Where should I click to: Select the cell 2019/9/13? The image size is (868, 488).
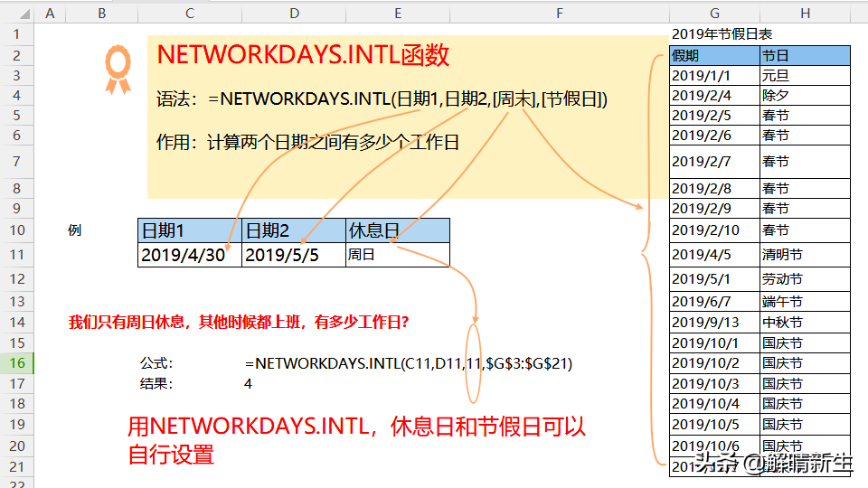[714, 322]
